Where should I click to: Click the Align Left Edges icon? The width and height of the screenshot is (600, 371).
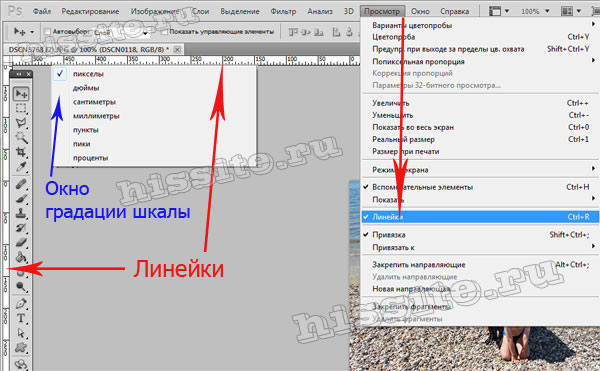click(336, 32)
